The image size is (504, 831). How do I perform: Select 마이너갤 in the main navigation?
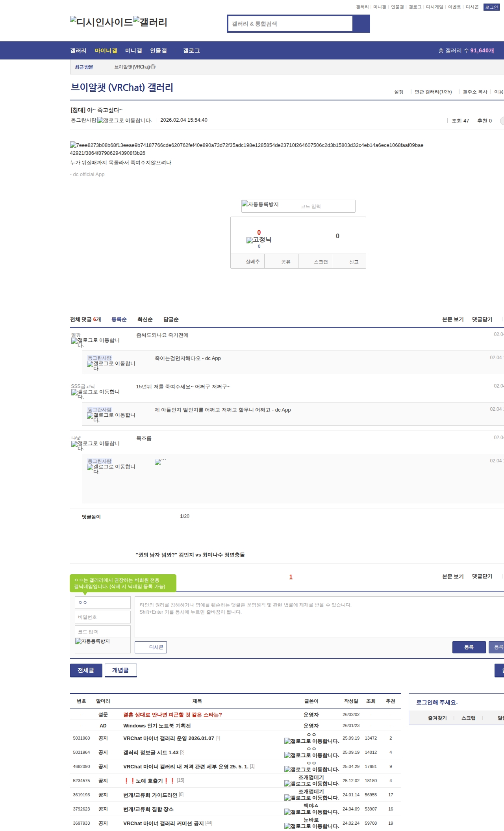pos(106,51)
